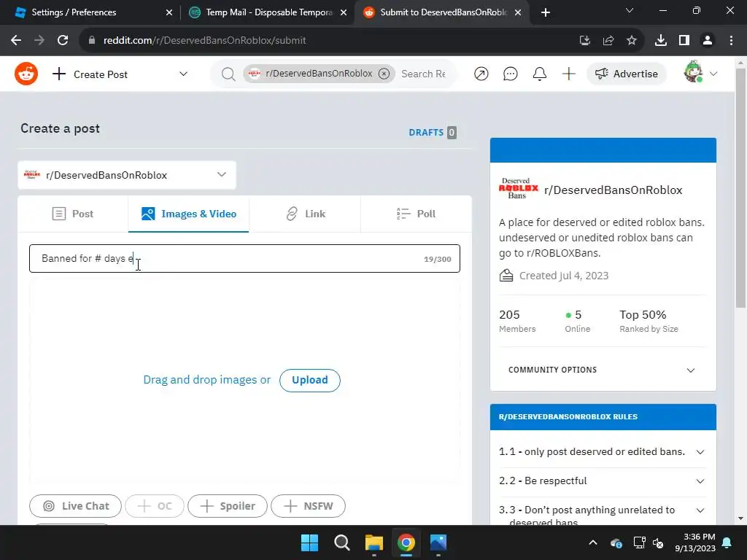Switch to Temp Mail browser tab

pos(267,12)
